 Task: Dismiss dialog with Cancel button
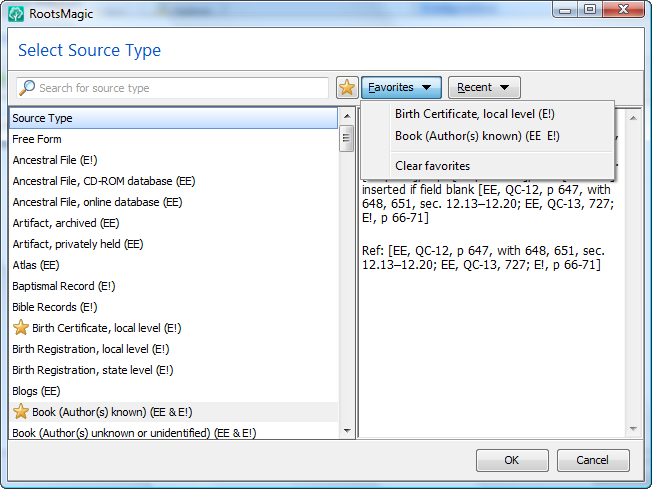593,460
